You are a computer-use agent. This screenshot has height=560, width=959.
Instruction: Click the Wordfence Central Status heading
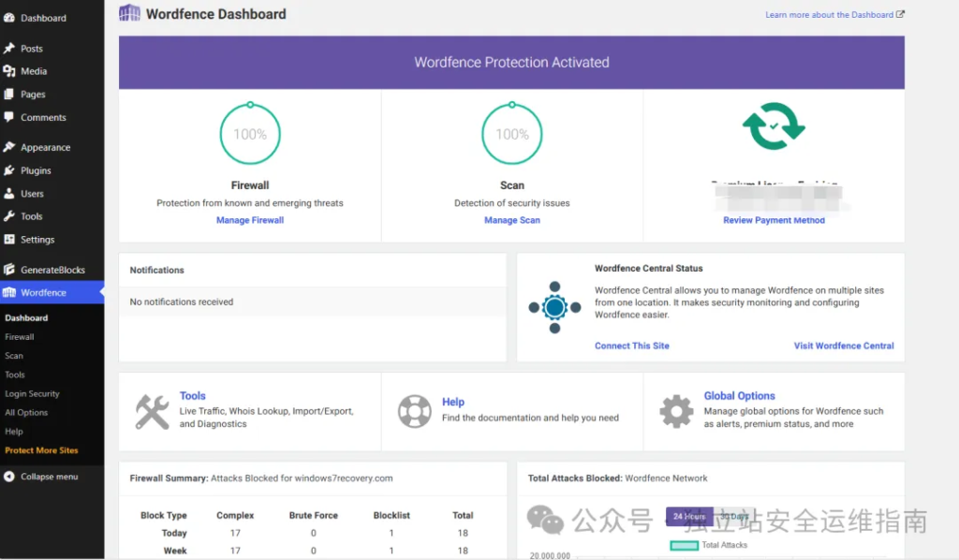(x=648, y=269)
